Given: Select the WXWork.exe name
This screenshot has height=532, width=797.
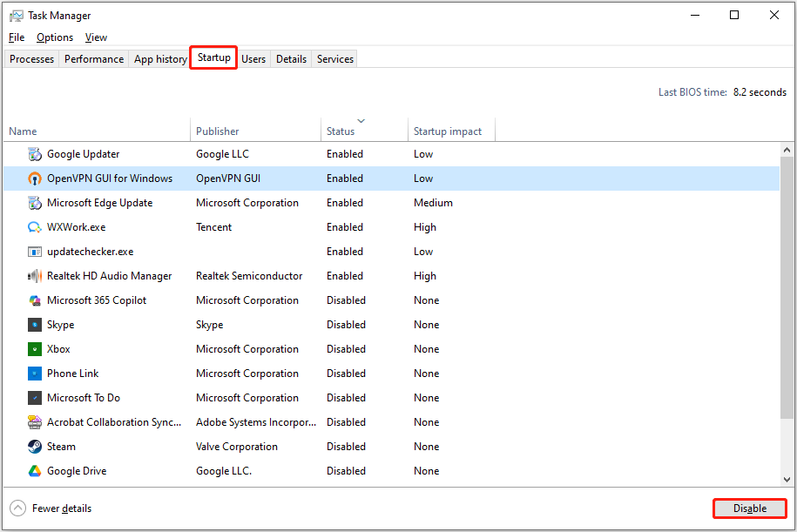Looking at the screenshot, I should (x=77, y=227).
